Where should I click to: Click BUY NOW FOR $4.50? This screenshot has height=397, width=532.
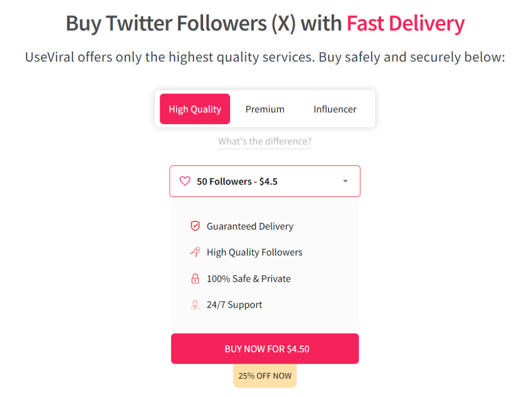265,348
